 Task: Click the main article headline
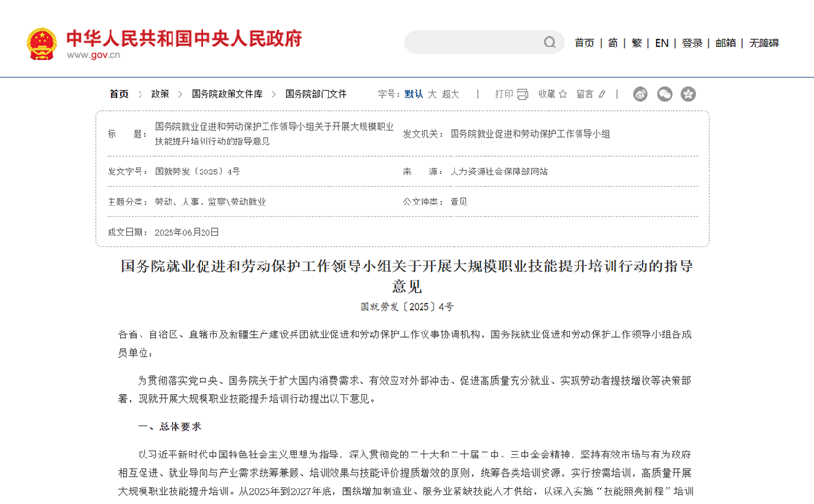point(406,275)
